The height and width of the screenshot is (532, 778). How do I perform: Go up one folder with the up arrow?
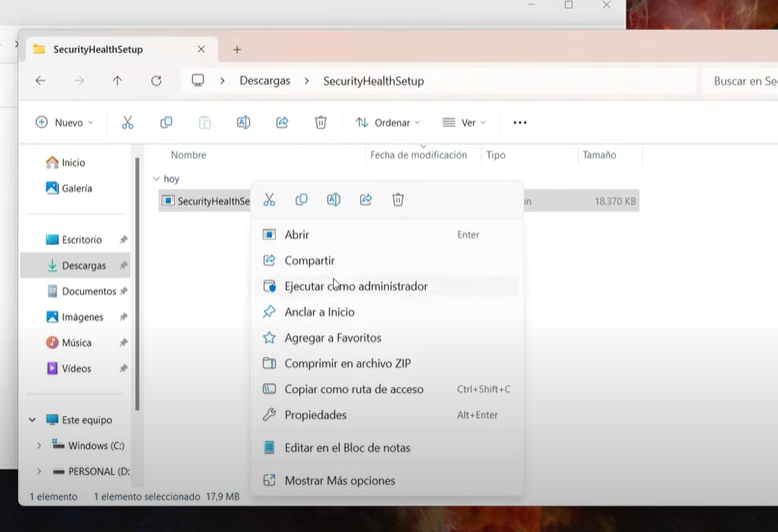tap(117, 81)
